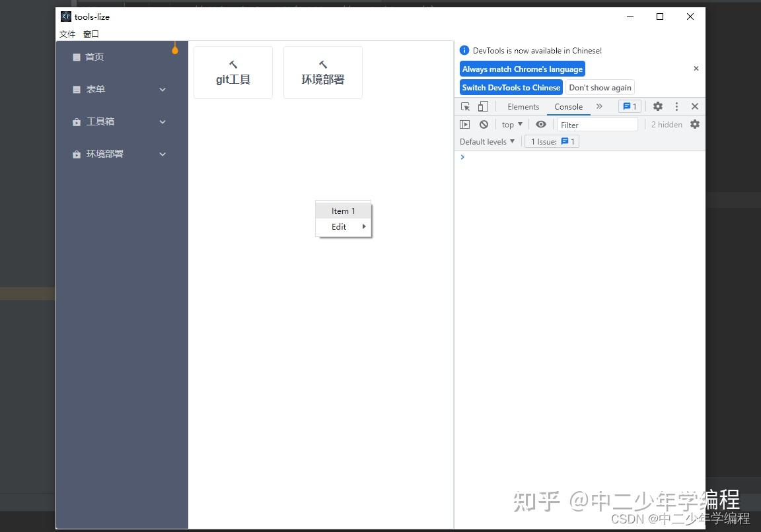This screenshot has height=532, width=761.
Task: Open console settings gear
Action: [695, 124]
